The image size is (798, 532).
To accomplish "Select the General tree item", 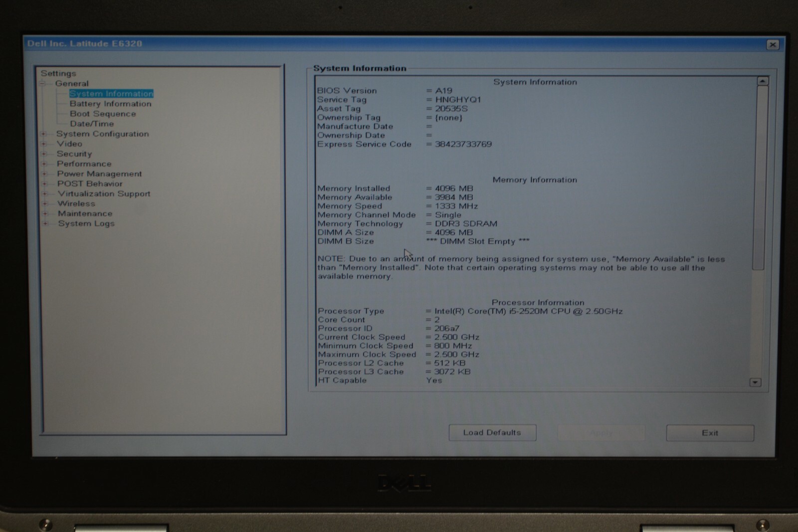I will 72,84.
